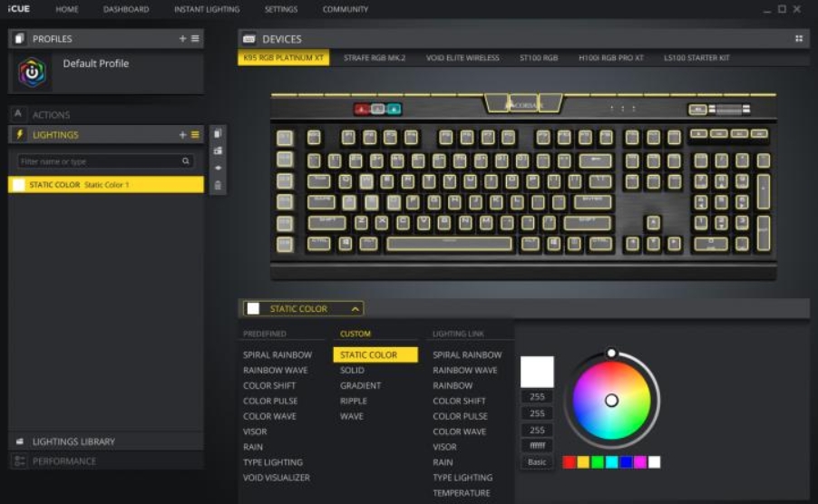Switch to K95 RGB Platinum XT tab

283,58
